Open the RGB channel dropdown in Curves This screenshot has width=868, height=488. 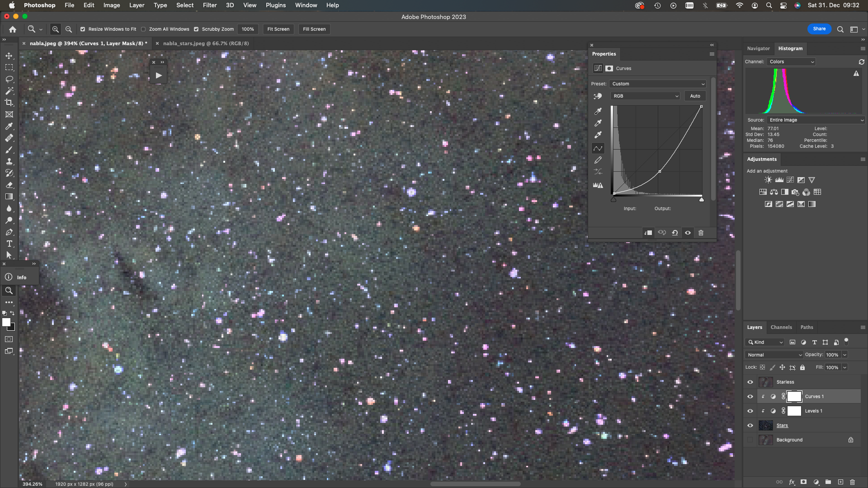645,96
